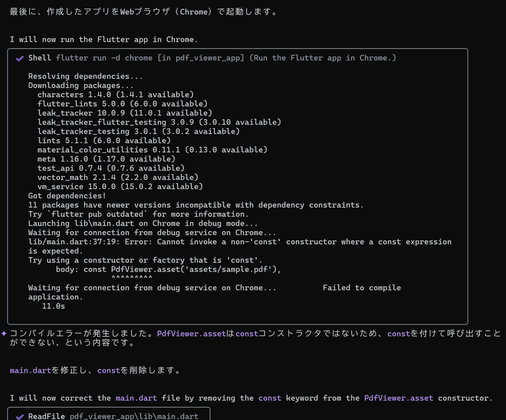Select the Japanese line starting with 最後に
The image size is (506, 420).
pos(143,12)
